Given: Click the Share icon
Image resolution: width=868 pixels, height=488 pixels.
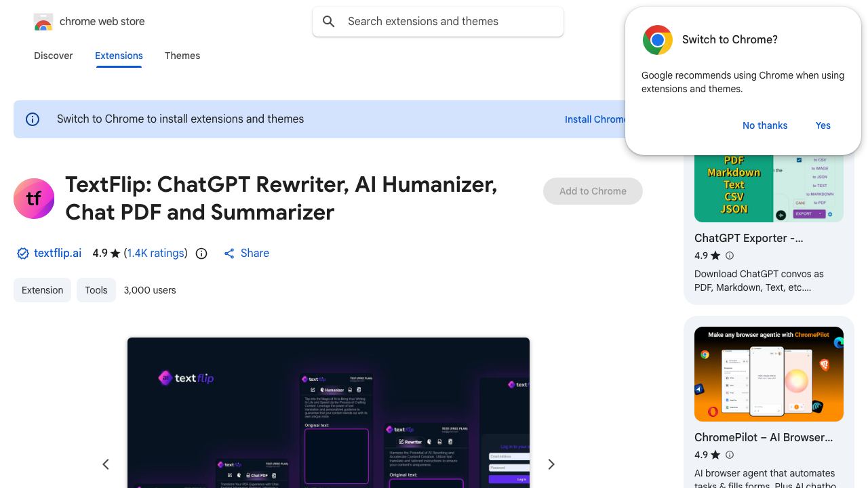Looking at the screenshot, I should 229,253.
